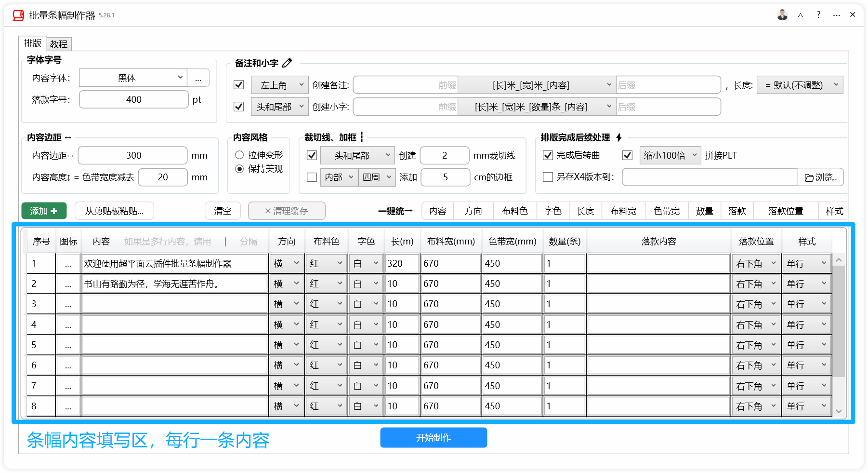Open row 1 落款位置 右下角 dropdown
This screenshot has height=473, width=868.
(756, 264)
